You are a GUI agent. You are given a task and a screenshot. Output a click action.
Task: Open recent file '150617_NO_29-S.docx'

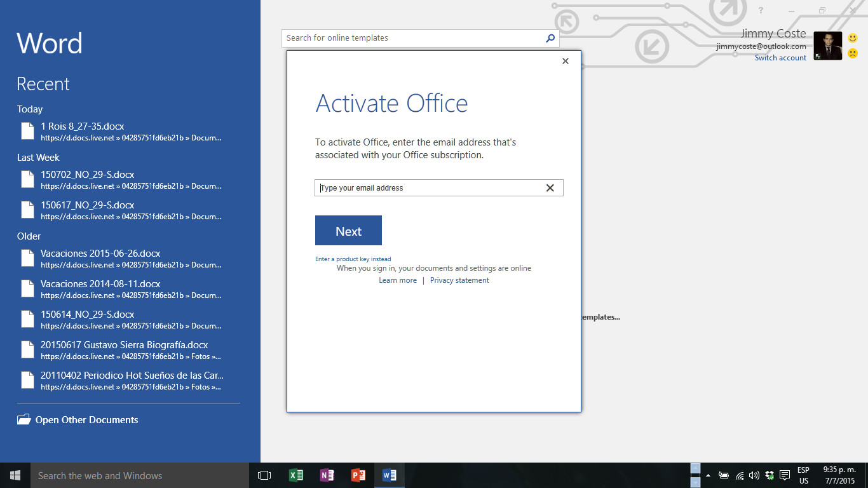pyautogui.click(x=130, y=210)
